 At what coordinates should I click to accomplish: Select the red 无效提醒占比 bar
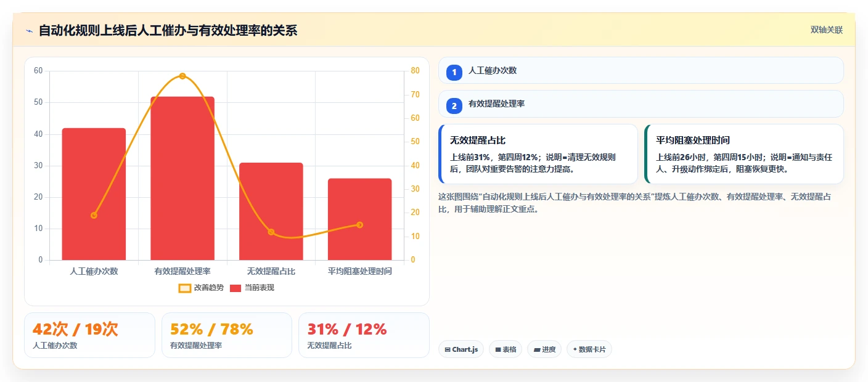click(x=271, y=211)
